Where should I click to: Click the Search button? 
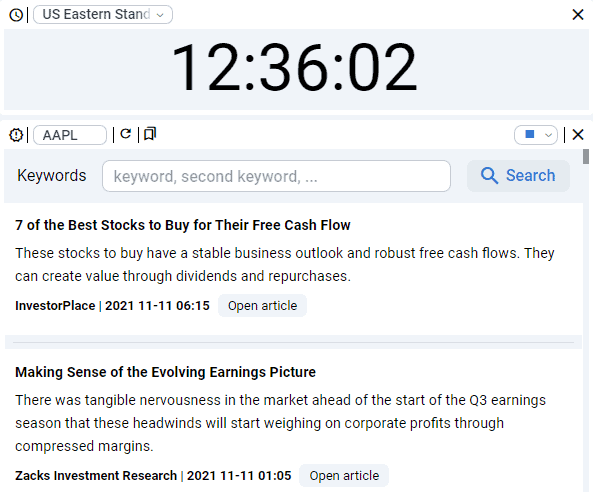[518, 176]
